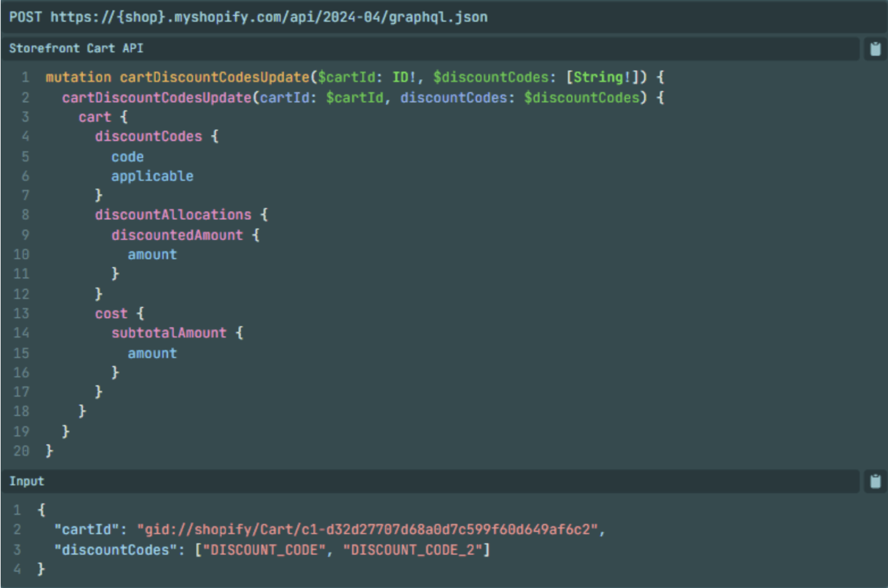The image size is (888, 588).
Task: Click the mutation keyword on line 1
Action: (x=78, y=77)
